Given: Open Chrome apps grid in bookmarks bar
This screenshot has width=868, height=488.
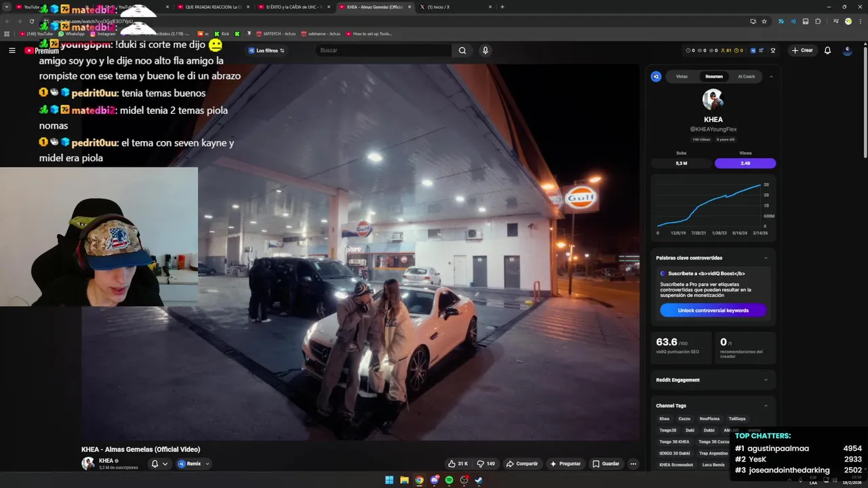Looking at the screenshot, I should click(x=7, y=33).
